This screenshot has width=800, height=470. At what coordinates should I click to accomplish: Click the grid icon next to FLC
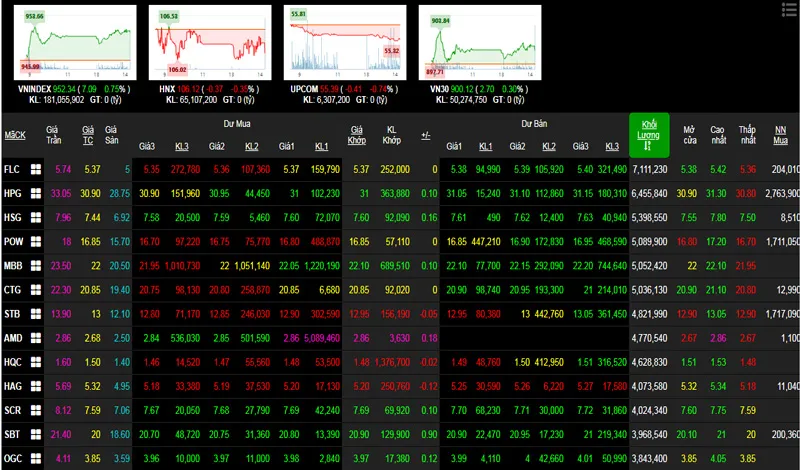36,169
